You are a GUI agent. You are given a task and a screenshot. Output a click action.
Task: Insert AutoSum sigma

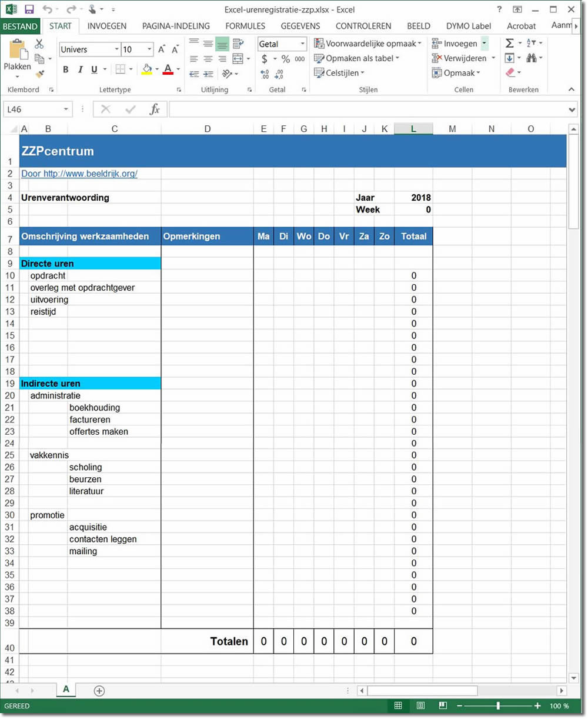(510, 44)
